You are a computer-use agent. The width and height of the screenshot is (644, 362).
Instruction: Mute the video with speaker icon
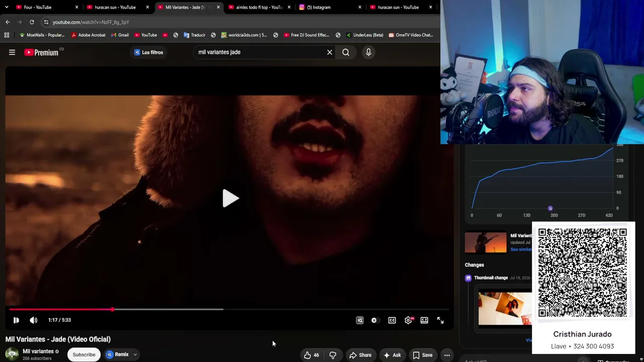pyautogui.click(x=33, y=320)
